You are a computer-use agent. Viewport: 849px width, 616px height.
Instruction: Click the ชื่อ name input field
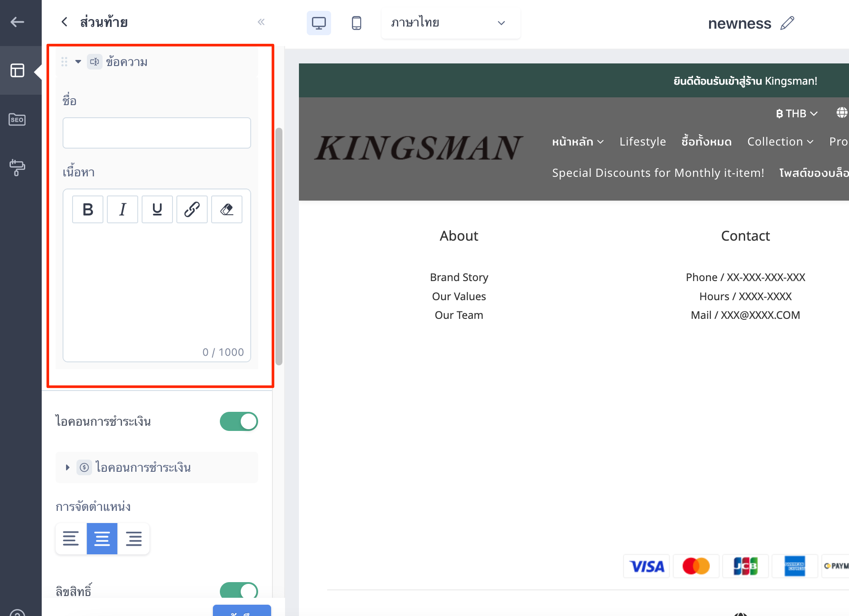click(x=157, y=133)
